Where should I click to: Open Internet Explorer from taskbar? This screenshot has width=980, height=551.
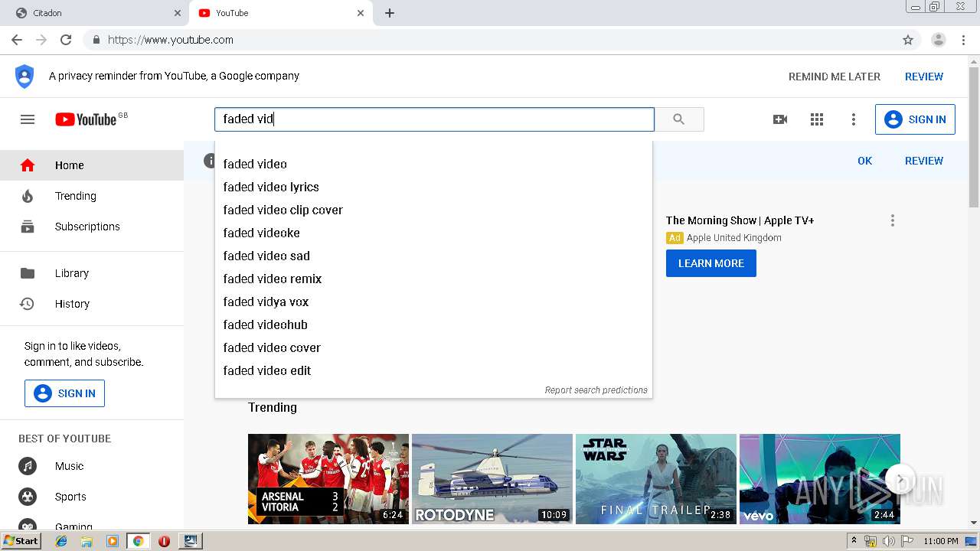click(x=61, y=541)
